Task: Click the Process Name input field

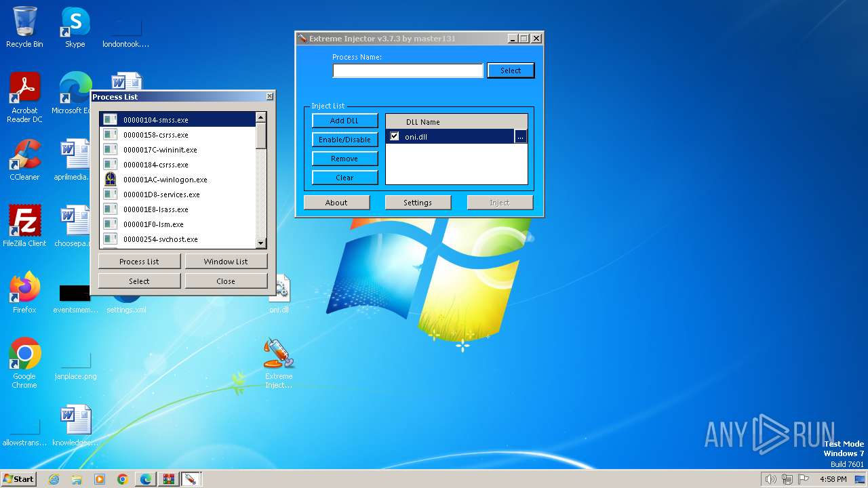Action: 408,70
